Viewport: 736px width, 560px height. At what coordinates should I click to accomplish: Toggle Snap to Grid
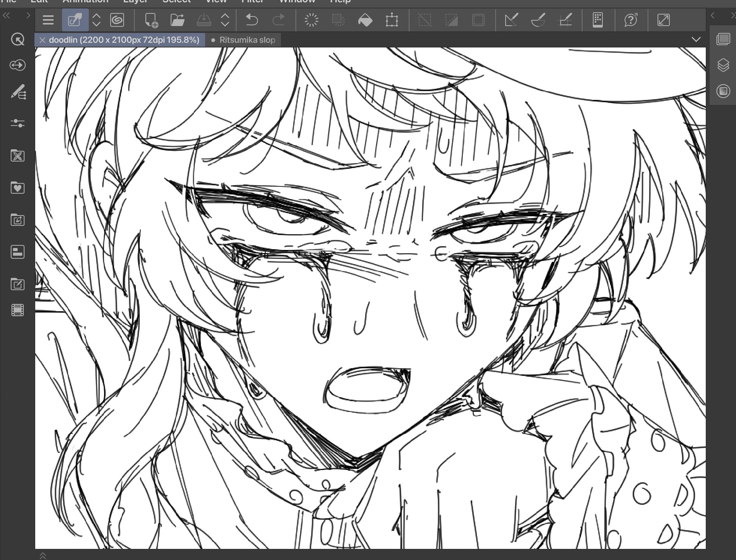coord(565,20)
